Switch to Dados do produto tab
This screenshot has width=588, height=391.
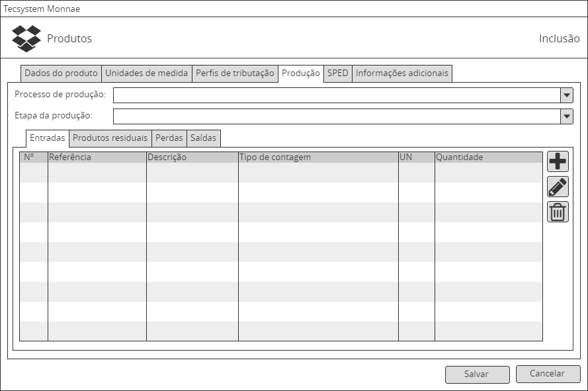(x=61, y=73)
